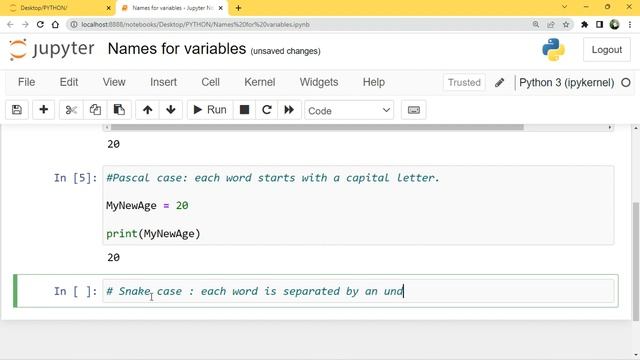
Task: Click the share page icon
Action: click(x=551, y=24)
